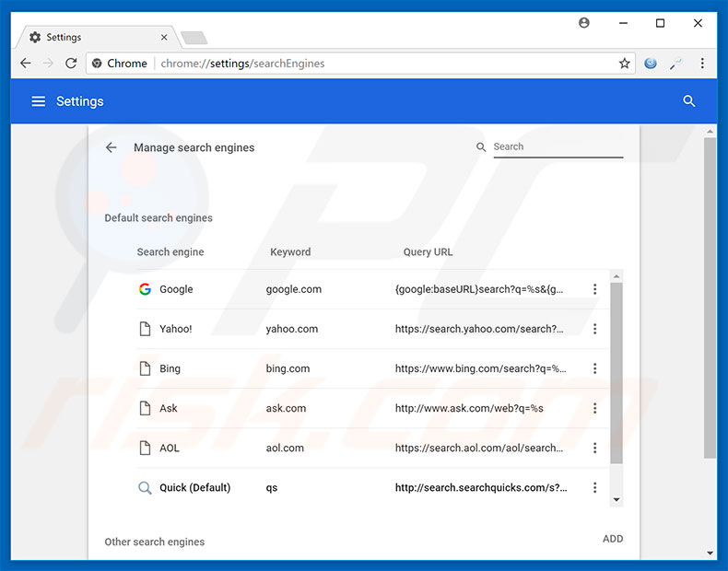This screenshot has width=728, height=571.
Task: Click the bing.com keyword
Action: click(288, 368)
